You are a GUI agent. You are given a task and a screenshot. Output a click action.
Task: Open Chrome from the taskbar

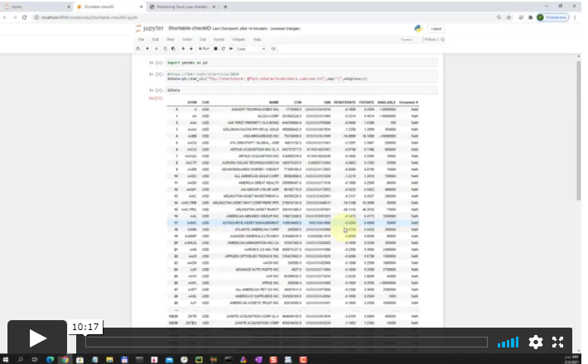[x=65, y=360]
